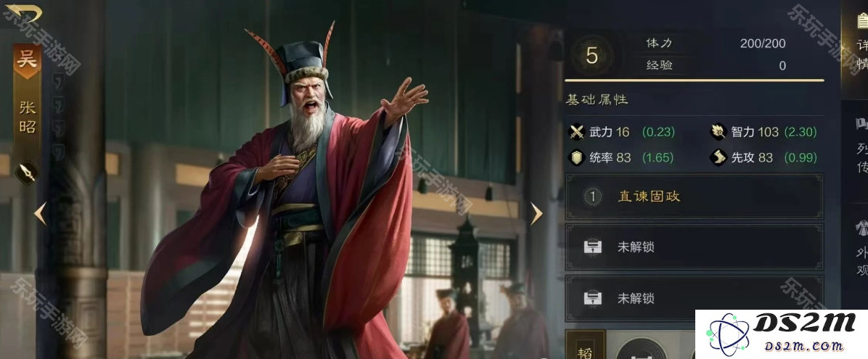Tap the crossed swords 武力 icon
Screen dimensions: 868x359
(578, 132)
